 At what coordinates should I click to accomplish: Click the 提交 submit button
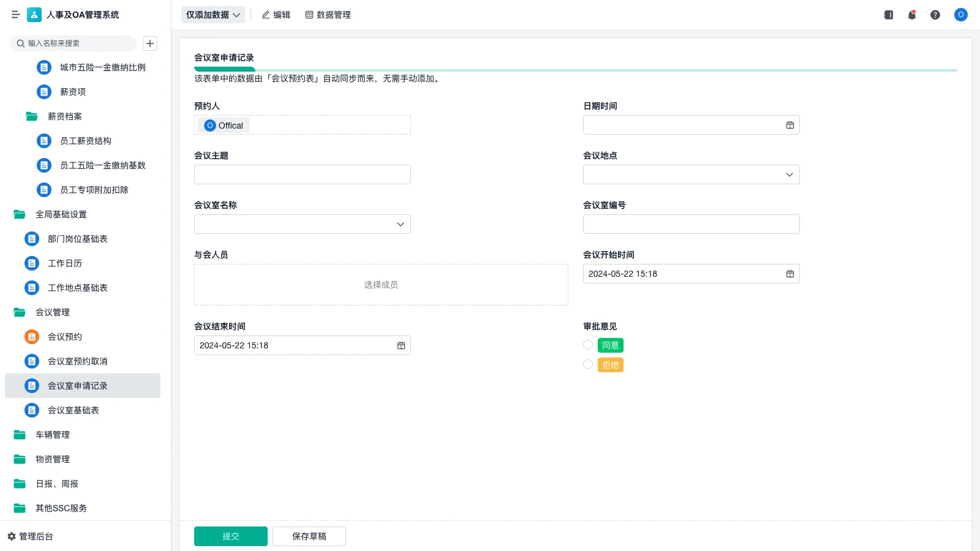point(230,536)
